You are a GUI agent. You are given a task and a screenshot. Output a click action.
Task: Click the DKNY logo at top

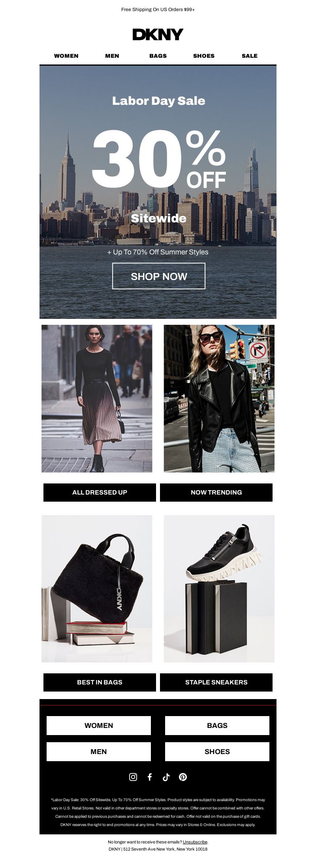[158, 34]
